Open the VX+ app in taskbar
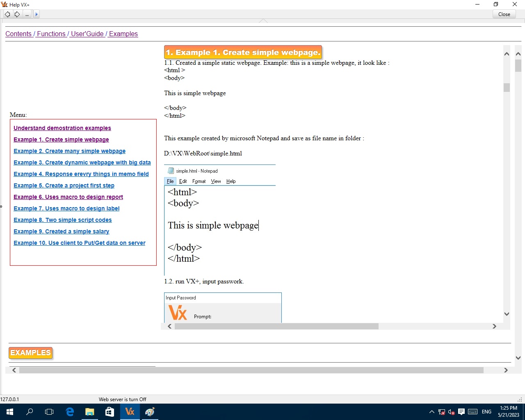Viewport: 525px width, 420px height. click(x=130, y=412)
